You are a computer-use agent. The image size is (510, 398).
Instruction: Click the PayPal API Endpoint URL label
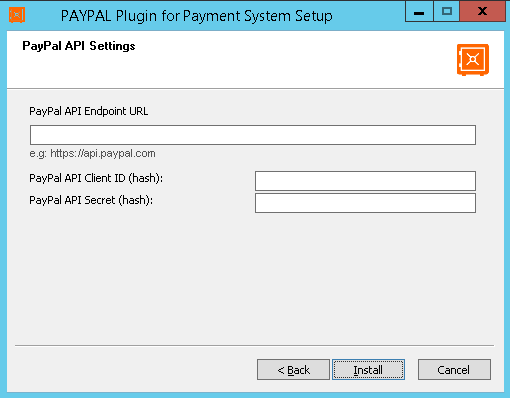(89, 111)
